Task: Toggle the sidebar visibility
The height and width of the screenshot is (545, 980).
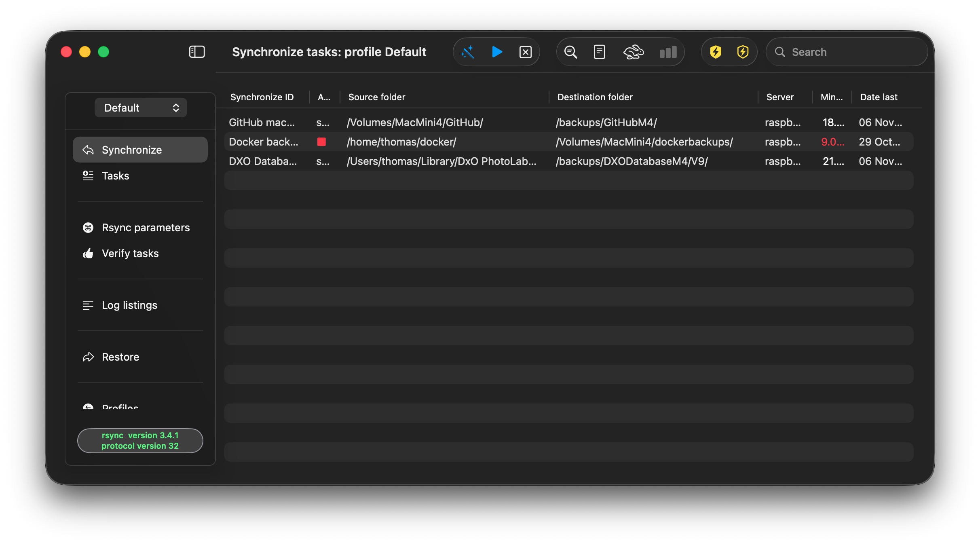Action: click(x=197, y=52)
